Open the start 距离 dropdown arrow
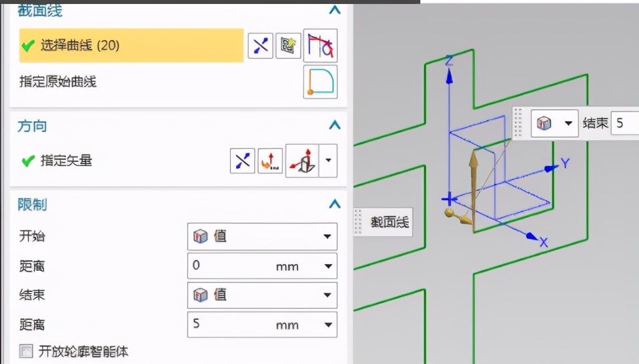Screen dimensions: 639x364 (x=328, y=266)
